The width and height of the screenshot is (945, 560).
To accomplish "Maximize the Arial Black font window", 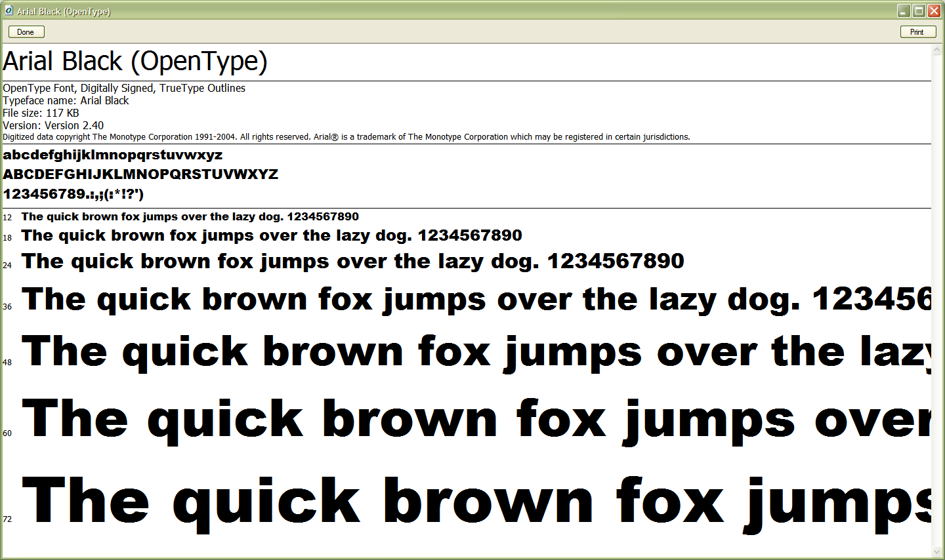I will click(x=919, y=10).
